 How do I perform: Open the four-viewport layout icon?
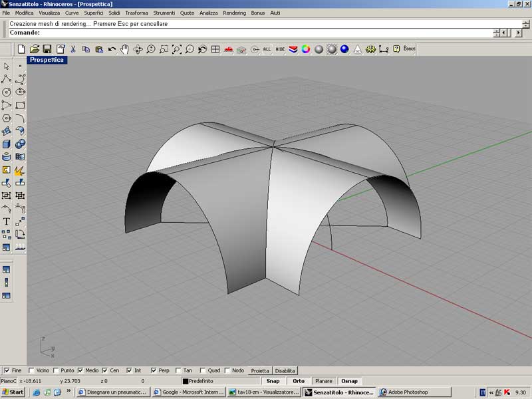(215, 49)
